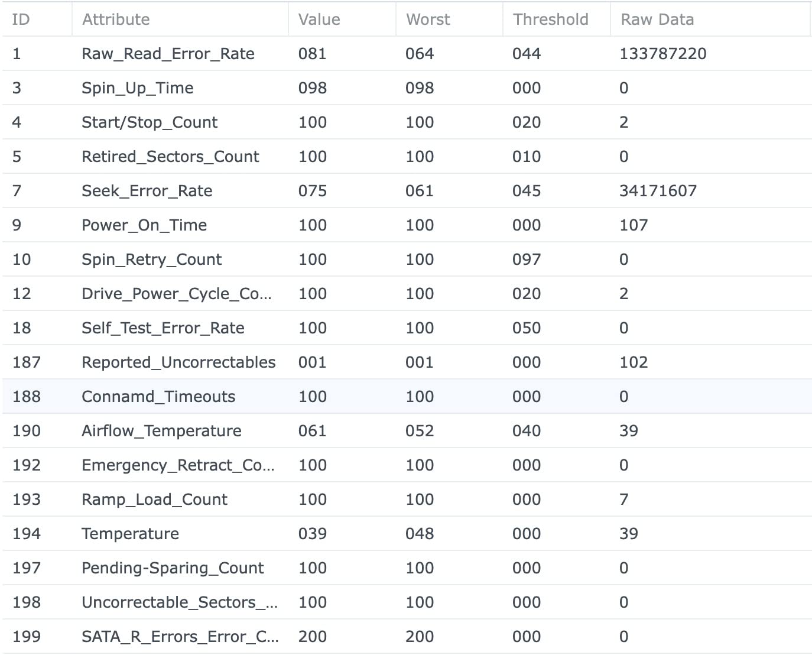This screenshot has height=655, width=812.
Task: Select the Connamd_Timeouts row
Action: click(x=407, y=397)
